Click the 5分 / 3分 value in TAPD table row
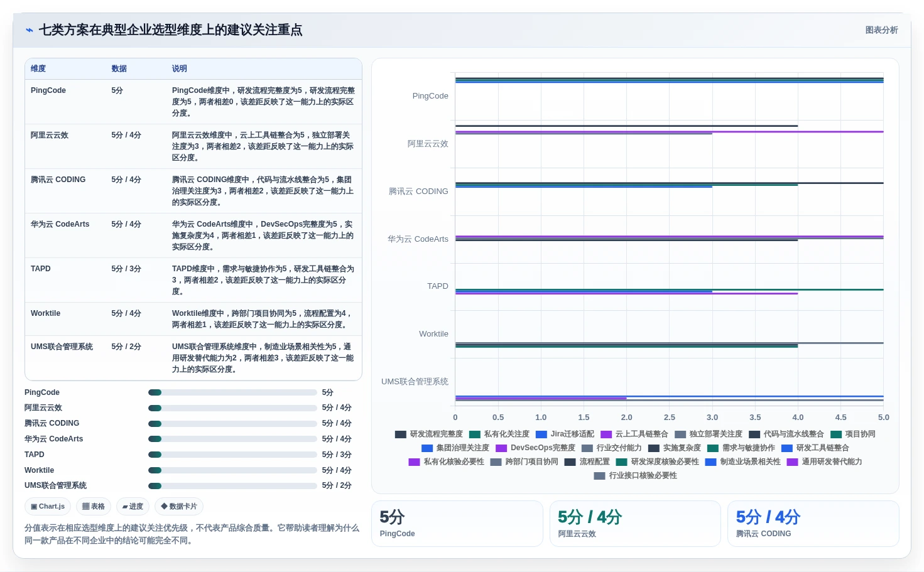The height and width of the screenshot is (572, 924). click(126, 269)
